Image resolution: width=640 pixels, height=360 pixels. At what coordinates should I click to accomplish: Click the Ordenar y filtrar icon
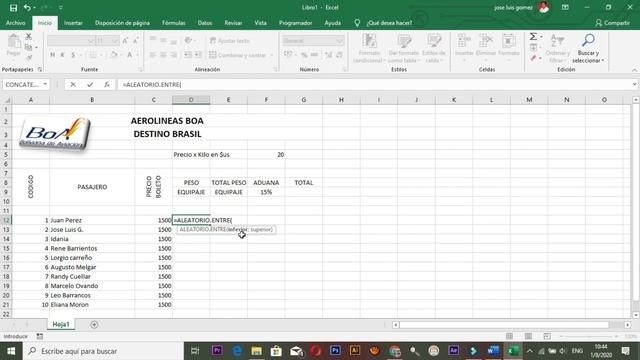pos(557,40)
